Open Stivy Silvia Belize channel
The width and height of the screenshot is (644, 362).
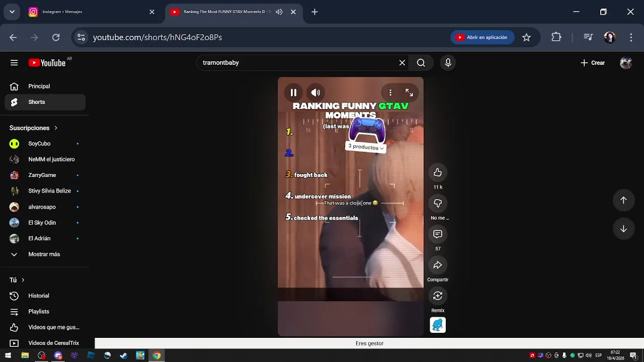tap(45, 191)
